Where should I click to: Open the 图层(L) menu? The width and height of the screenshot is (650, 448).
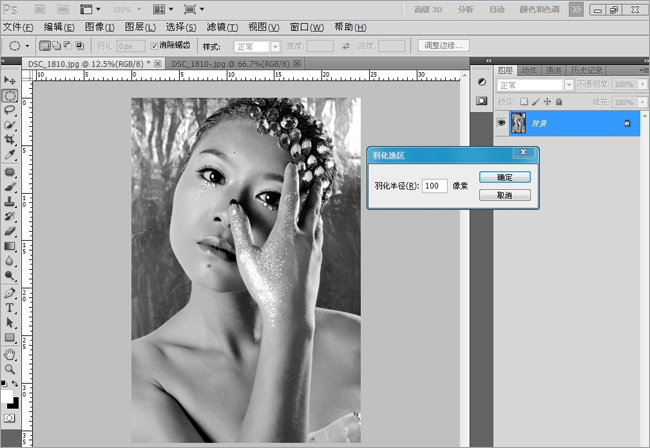(x=140, y=27)
